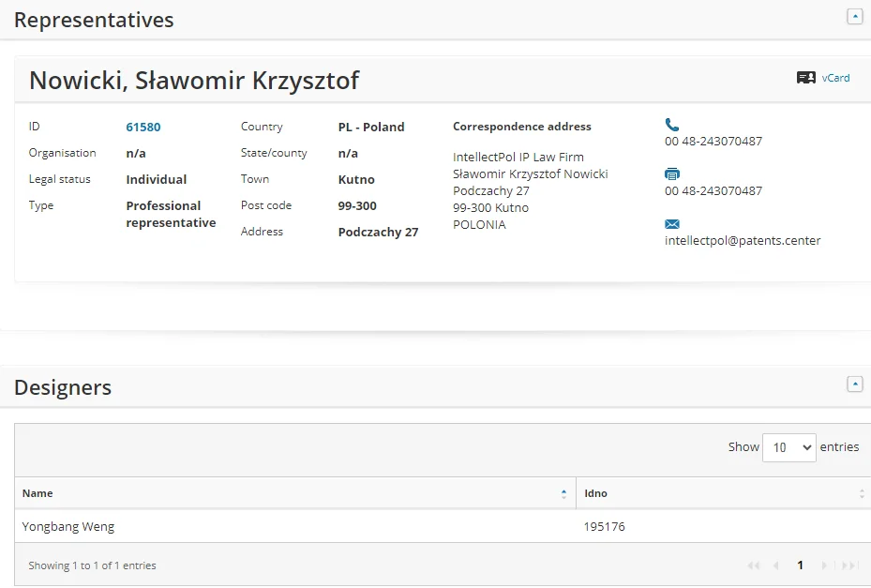Viewport: 871px width, 588px height.
Task: Go to previous page of designers
Action: 775,565
